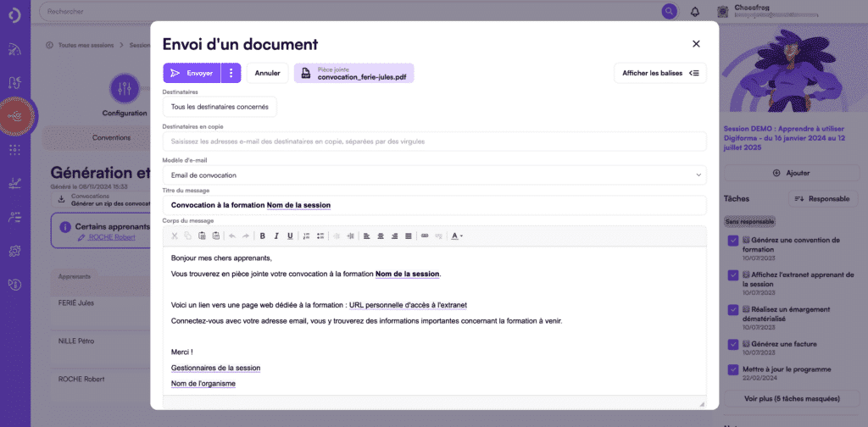Select the Conventions tab

[111, 138]
